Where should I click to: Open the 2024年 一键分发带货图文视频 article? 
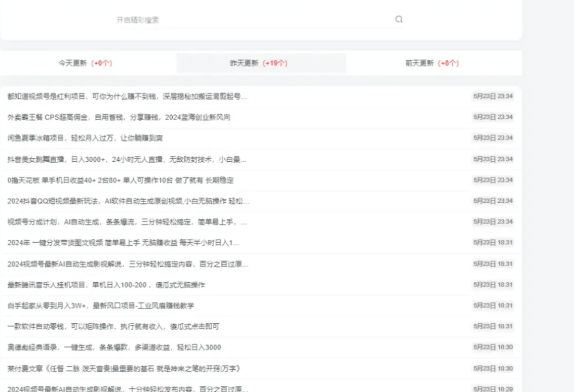[x=125, y=244]
